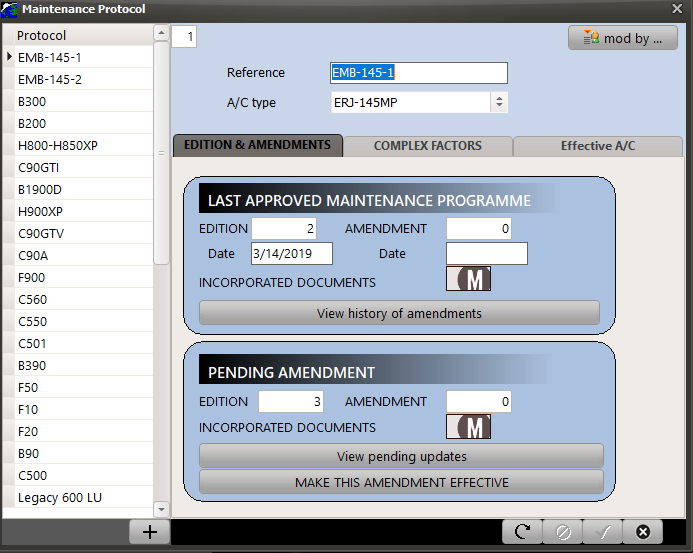
Task: View pending updates
Action: pos(401,456)
